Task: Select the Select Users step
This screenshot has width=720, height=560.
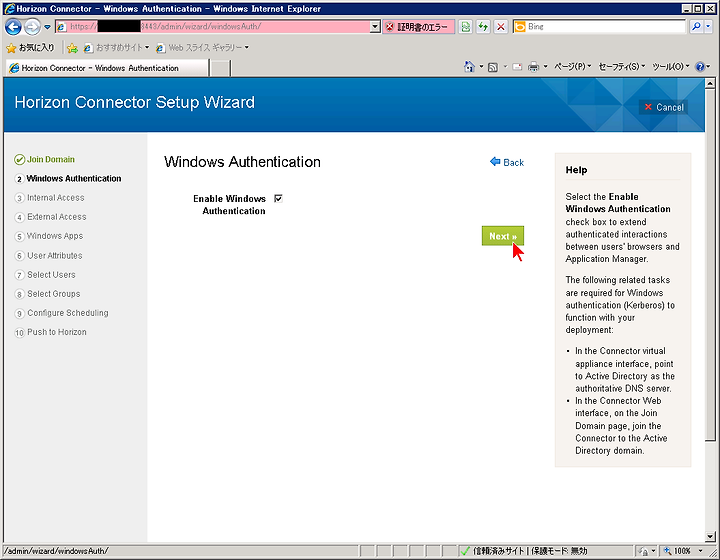Action: tap(45, 274)
